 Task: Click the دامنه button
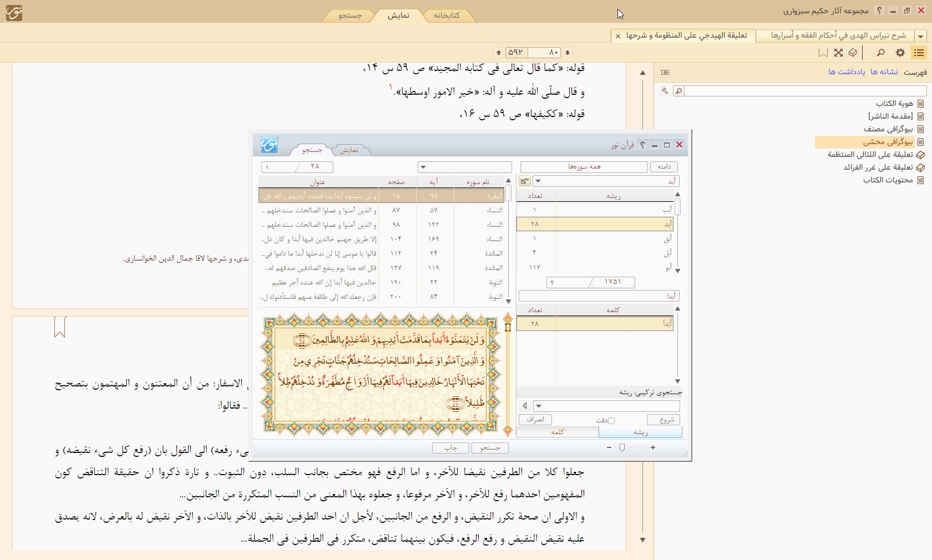pyautogui.click(x=664, y=167)
